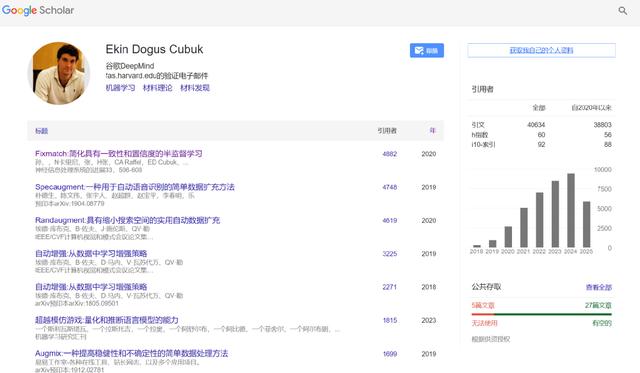
Task: Open the 材料发现 interest link
Action: pos(195,88)
